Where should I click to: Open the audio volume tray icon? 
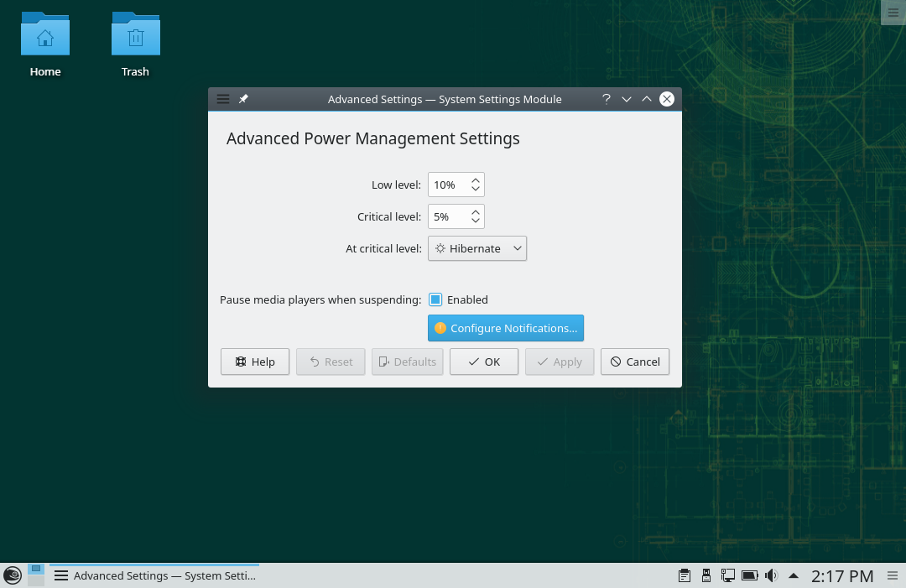pyautogui.click(x=771, y=575)
